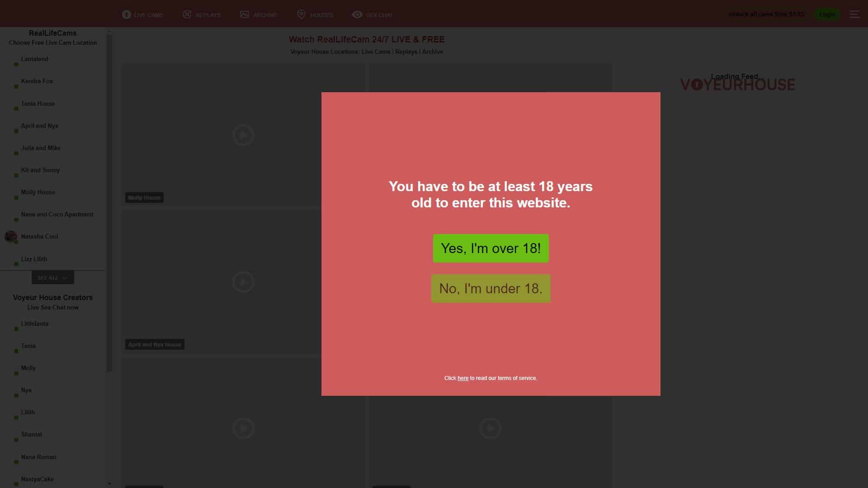Image resolution: width=868 pixels, height=488 pixels.
Task: Select Kendra Fox in the sidebar list
Action: click(x=37, y=81)
